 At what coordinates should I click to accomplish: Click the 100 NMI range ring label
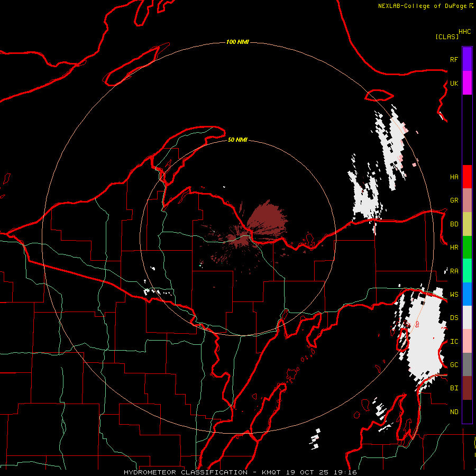coord(237,42)
